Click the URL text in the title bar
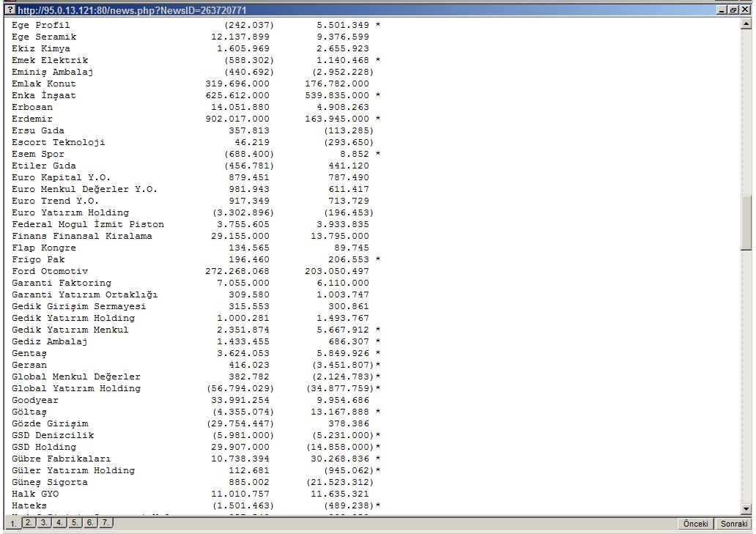The width and height of the screenshot is (756, 534). [x=132, y=10]
